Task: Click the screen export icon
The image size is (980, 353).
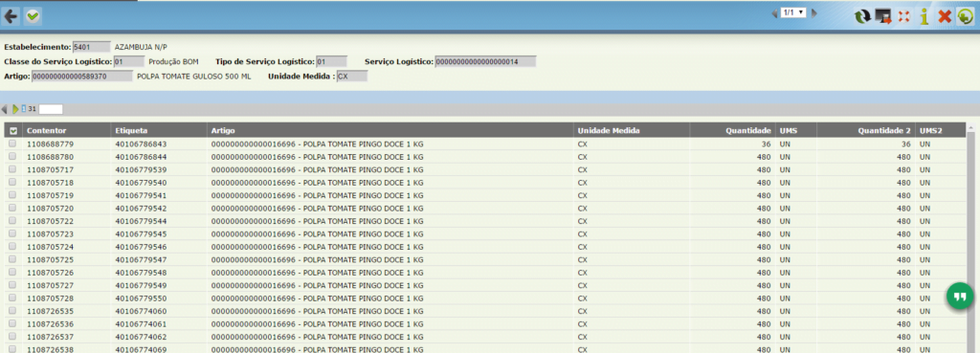Action: (x=883, y=16)
